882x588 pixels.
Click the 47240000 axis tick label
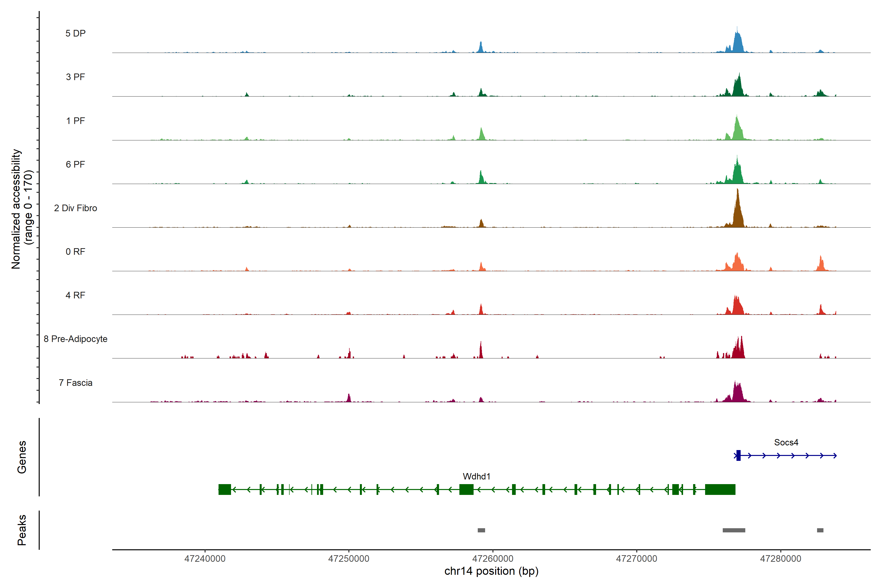tap(205, 558)
